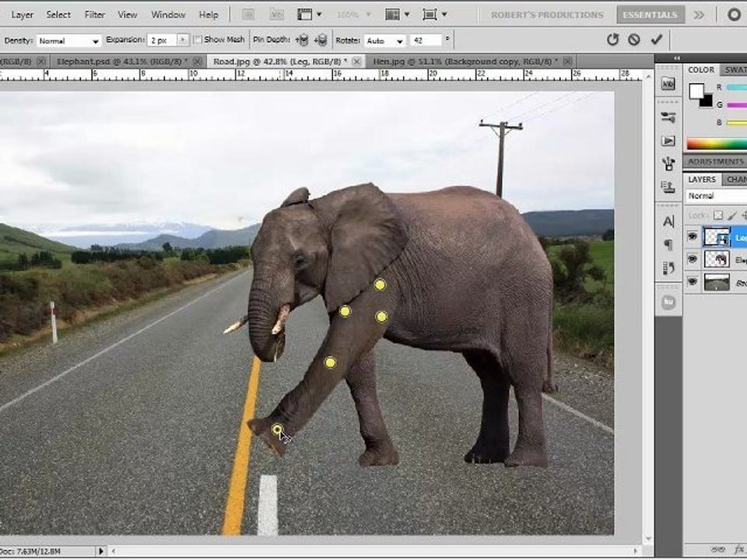Close the Hen.jpg tab
Image resolution: width=747 pixels, height=560 pixels.
click(567, 61)
